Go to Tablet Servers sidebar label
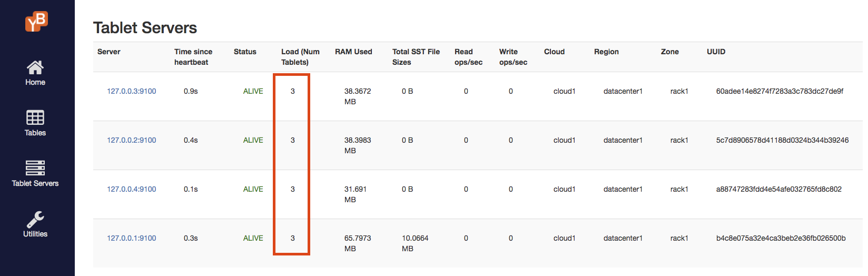The image size is (868, 276). coord(35,183)
